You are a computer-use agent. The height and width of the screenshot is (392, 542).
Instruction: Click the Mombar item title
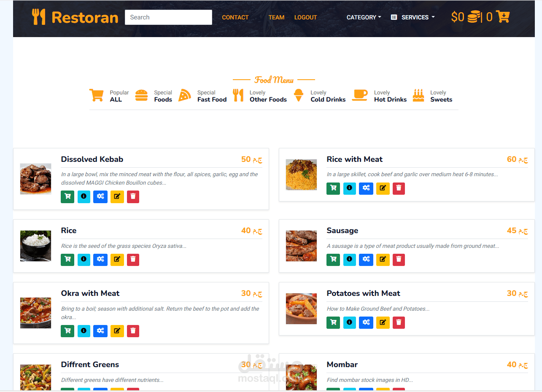[342, 365]
